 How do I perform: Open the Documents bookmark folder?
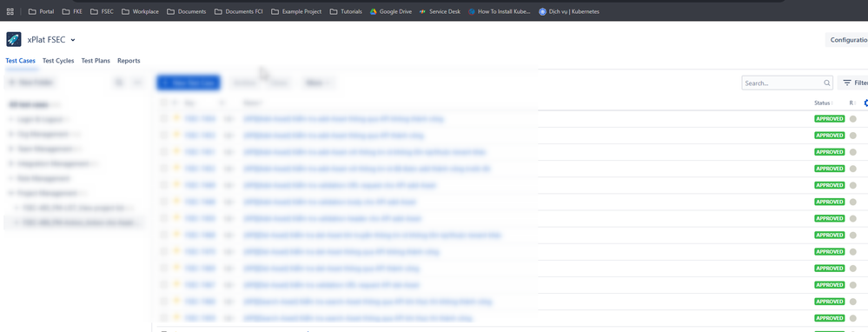tap(186, 11)
